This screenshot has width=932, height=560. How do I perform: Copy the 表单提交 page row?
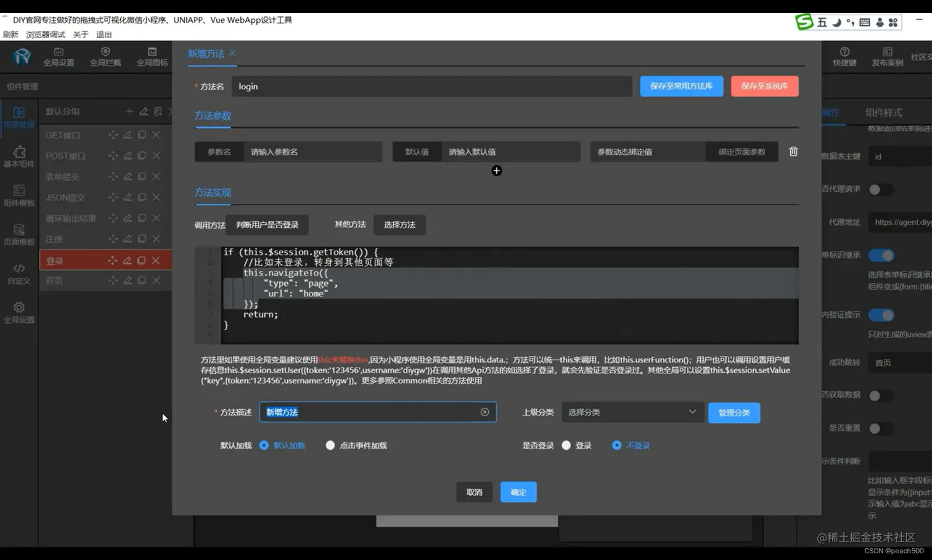coord(142,176)
